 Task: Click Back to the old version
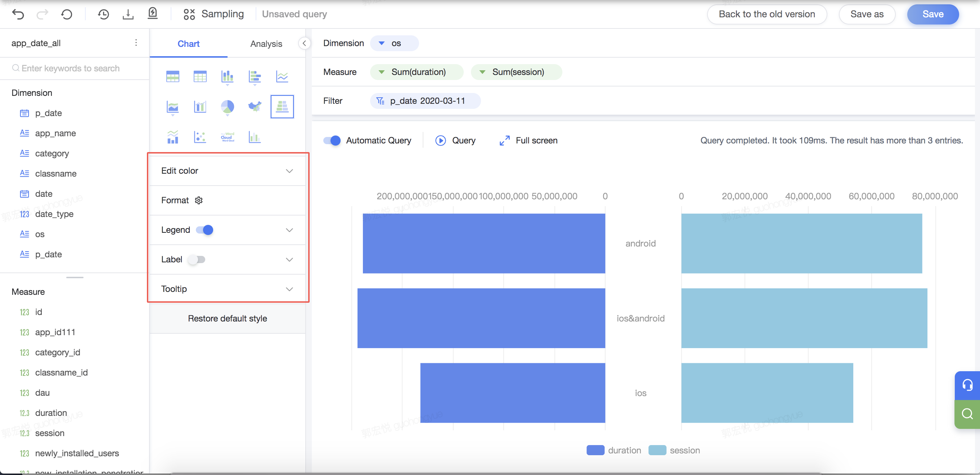[x=767, y=14]
